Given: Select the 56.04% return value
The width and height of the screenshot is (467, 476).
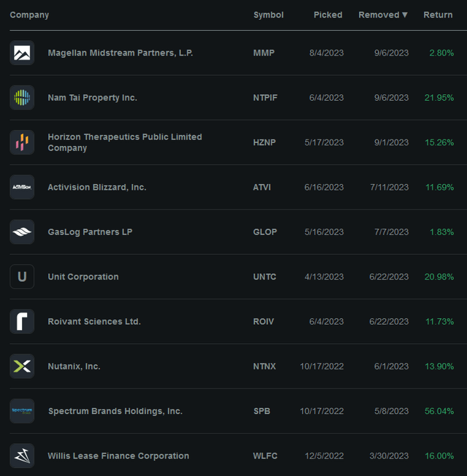Looking at the screenshot, I should (x=439, y=411).
